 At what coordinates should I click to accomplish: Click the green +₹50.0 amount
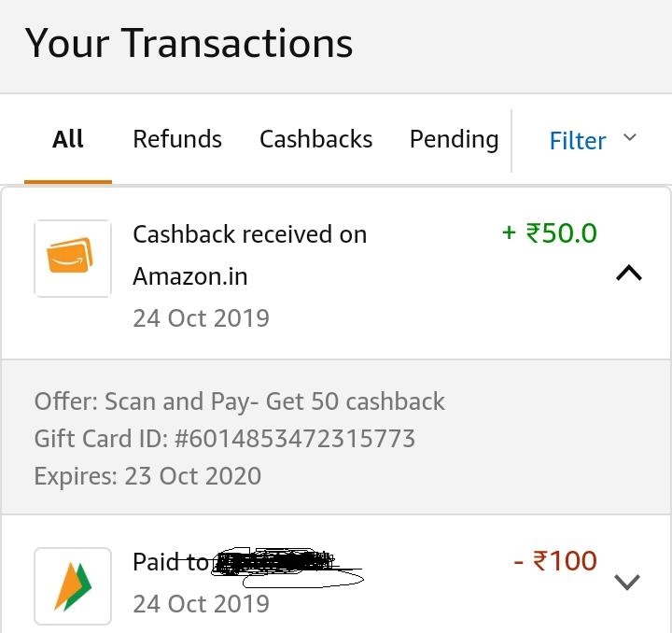[x=550, y=233]
